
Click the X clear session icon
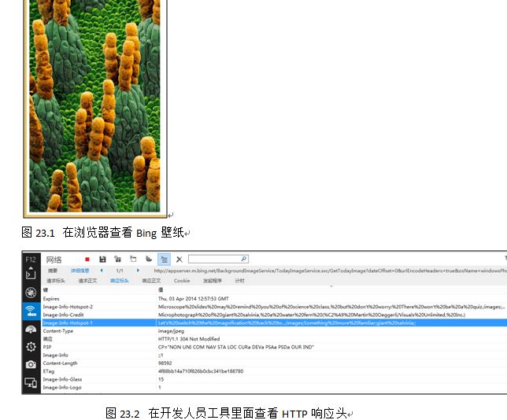click(179, 260)
